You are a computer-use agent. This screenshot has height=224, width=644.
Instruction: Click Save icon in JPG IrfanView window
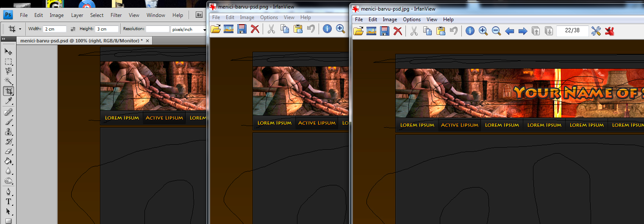pyautogui.click(x=385, y=31)
